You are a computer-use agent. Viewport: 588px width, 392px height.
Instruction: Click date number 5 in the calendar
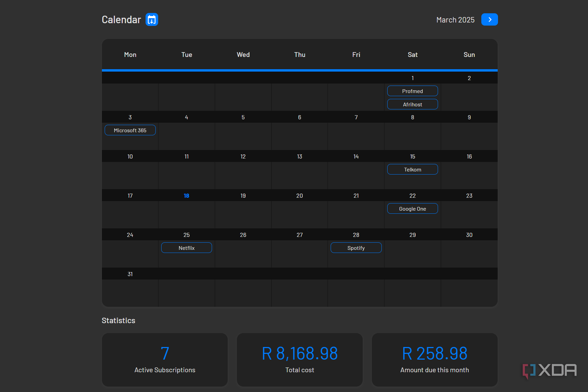(243, 117)
